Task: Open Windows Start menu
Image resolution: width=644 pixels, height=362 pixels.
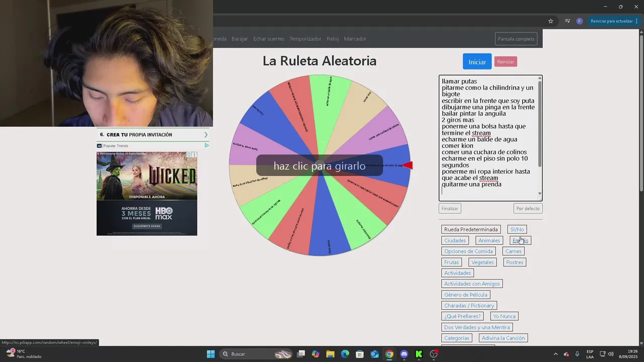Action: pyautogui.click(x=211, y=354)
